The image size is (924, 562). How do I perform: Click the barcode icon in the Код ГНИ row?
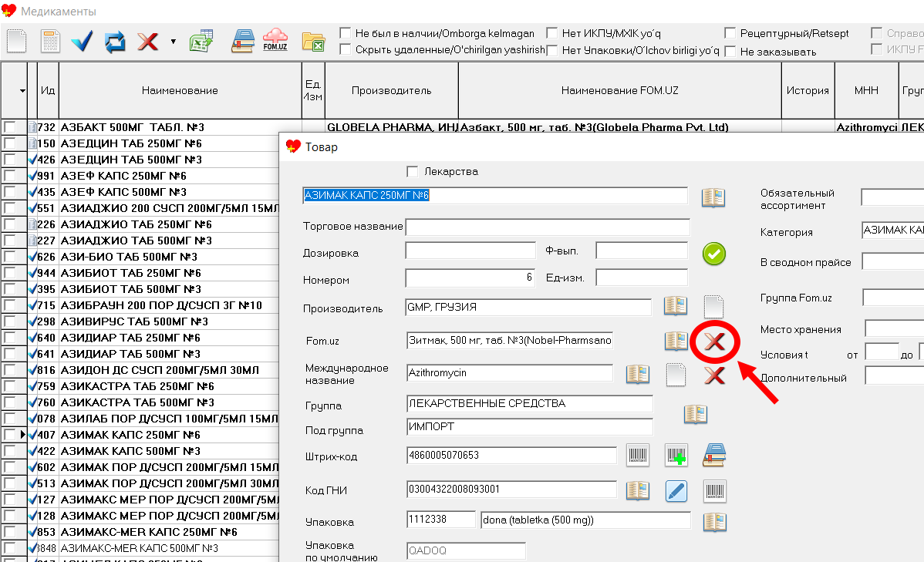(715, 491)
